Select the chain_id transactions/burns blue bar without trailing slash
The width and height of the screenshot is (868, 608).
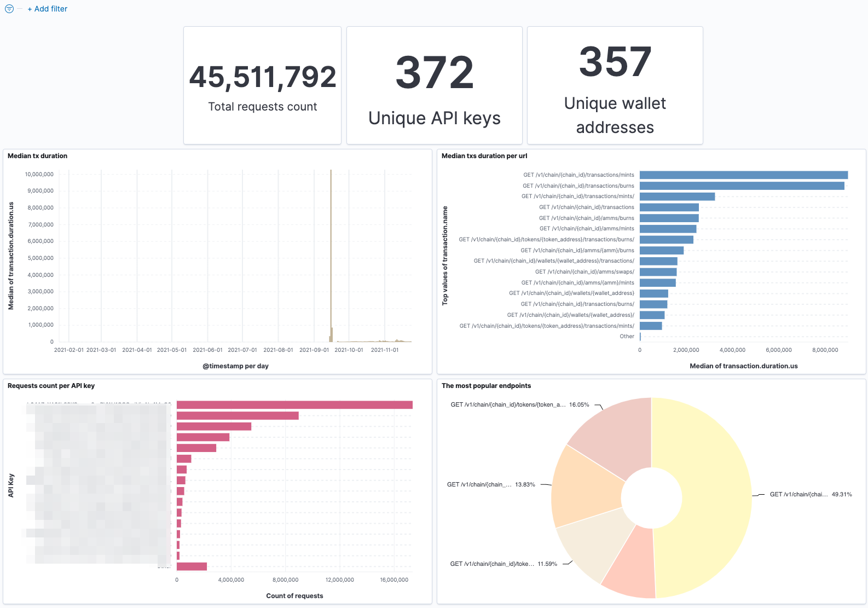742,186
